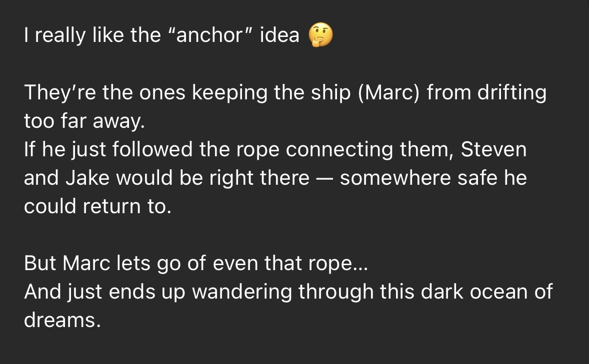The image size is (589, 364).
Task: Click the final word "dreams."
Action: pyautogui.click(x=62, y=321)
